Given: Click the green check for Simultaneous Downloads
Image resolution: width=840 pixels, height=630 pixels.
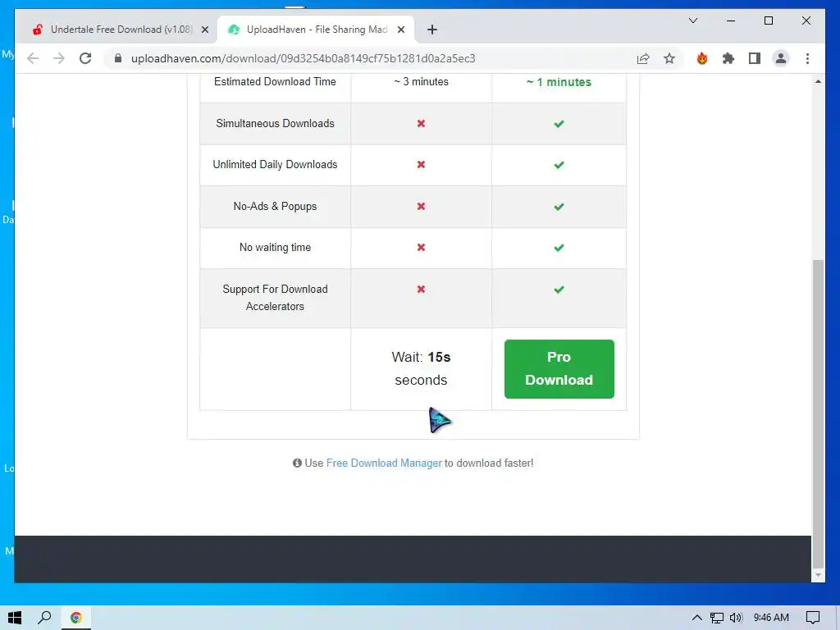Looking at the screenshot, I should point(559,124).
